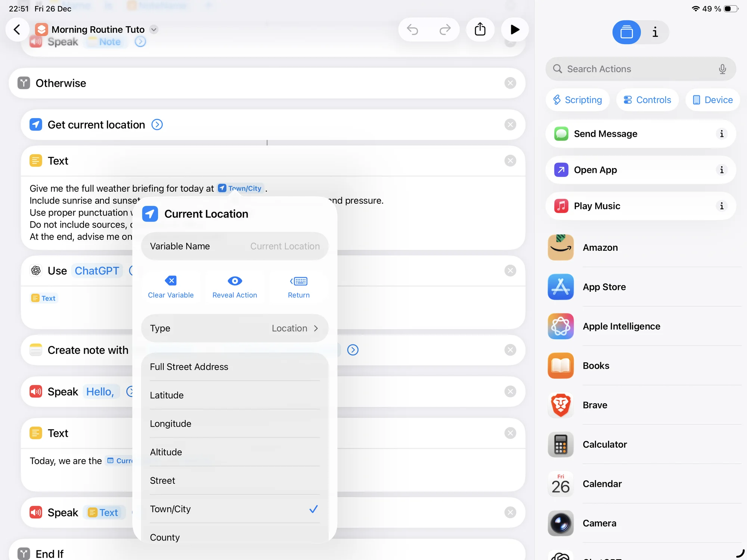The height and width of the screenshot is (560, 747).
Task: Expand Get current location options
Action: tap(157, 124)
